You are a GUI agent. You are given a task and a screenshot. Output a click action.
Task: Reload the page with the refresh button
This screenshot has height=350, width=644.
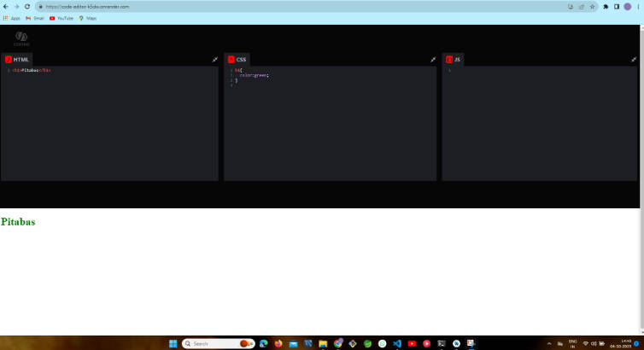(26, 6)
